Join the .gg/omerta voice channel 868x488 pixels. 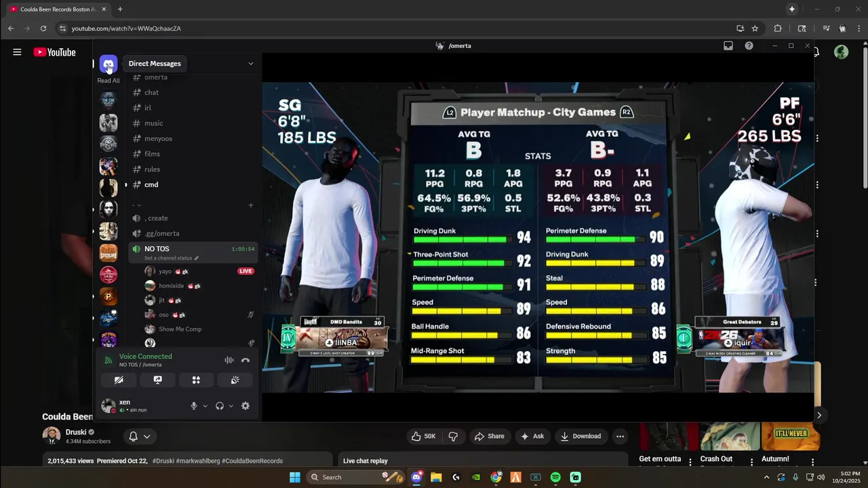click(x=193, y=233)
